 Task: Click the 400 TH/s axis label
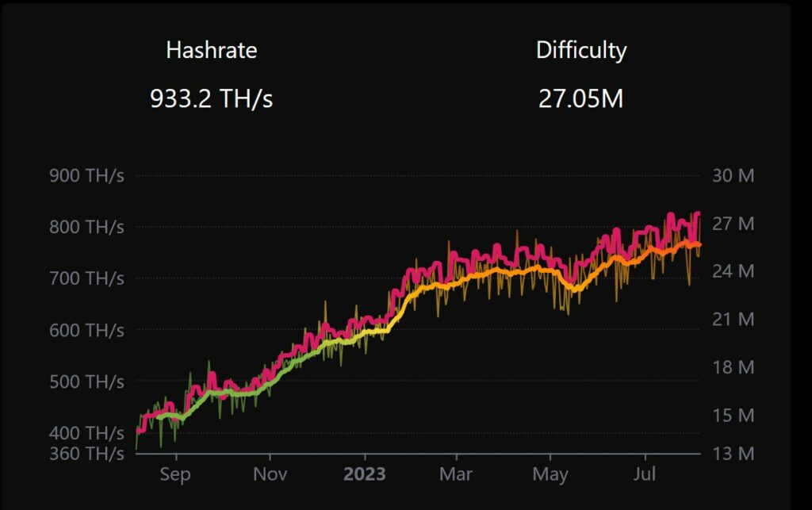click(x=87, y=432)
